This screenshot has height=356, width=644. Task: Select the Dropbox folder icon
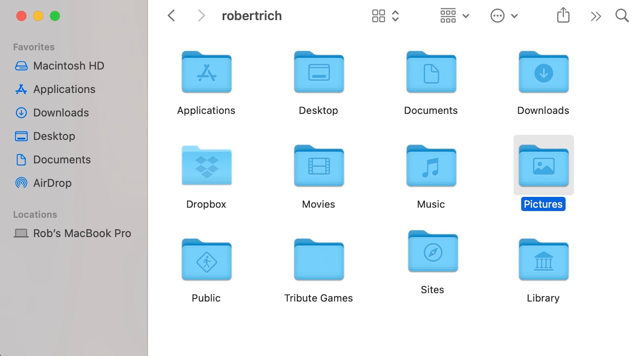click(207, 166)
